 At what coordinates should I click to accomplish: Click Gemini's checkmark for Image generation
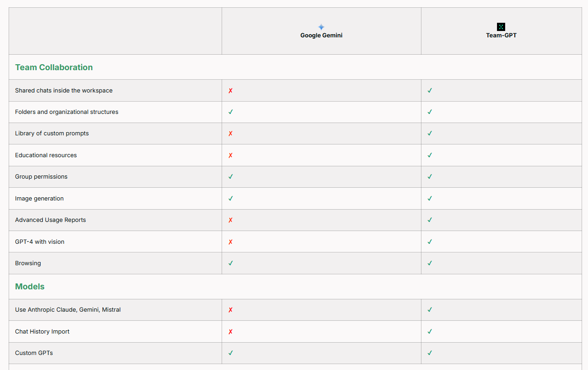(231, 198)
